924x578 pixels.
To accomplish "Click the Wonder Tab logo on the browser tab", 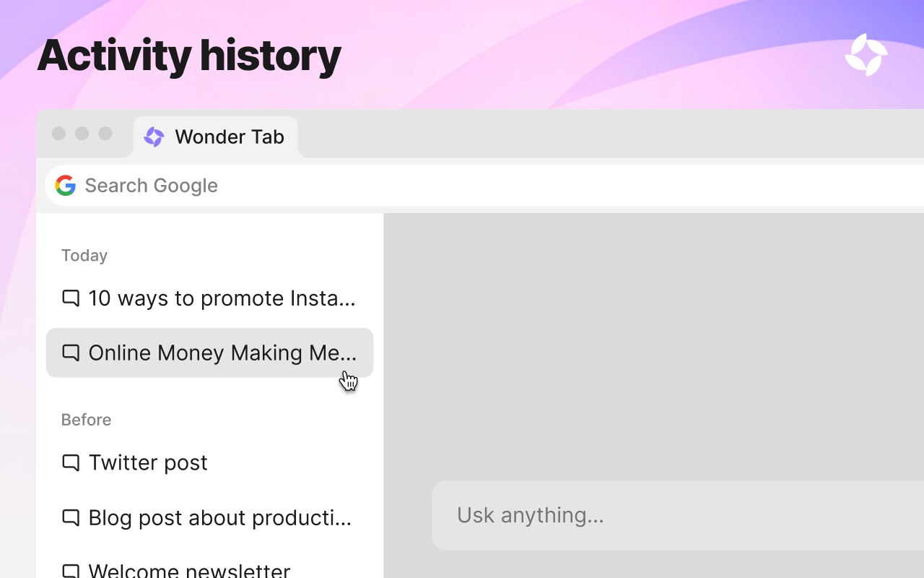I will 153,137.
